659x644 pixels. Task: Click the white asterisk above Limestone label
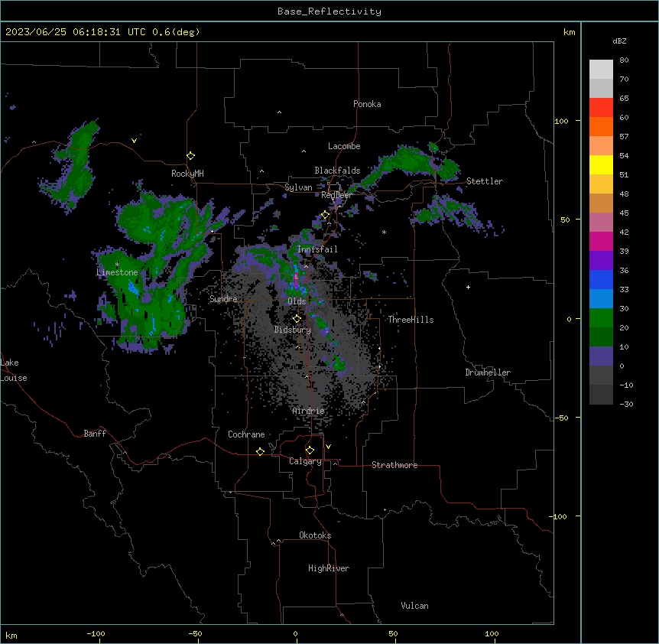117,265
